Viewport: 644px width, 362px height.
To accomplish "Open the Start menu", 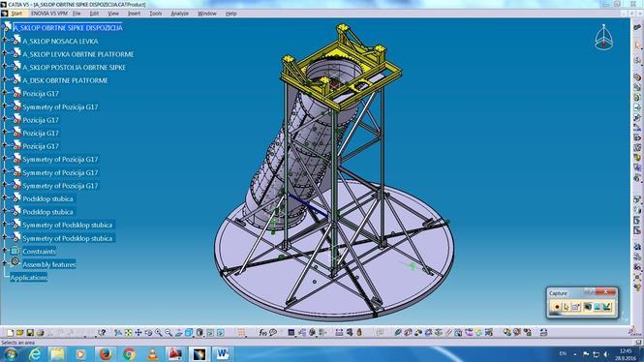I will [16, 14].
